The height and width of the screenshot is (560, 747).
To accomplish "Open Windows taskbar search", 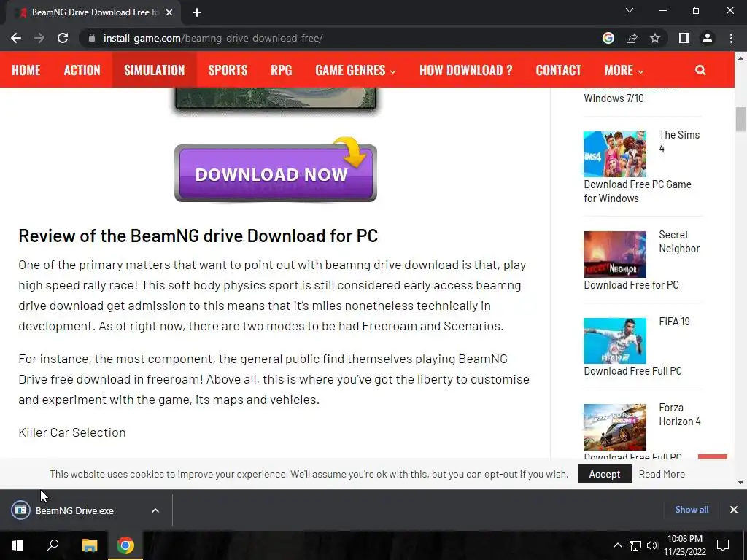I will [x=53, y=545].
